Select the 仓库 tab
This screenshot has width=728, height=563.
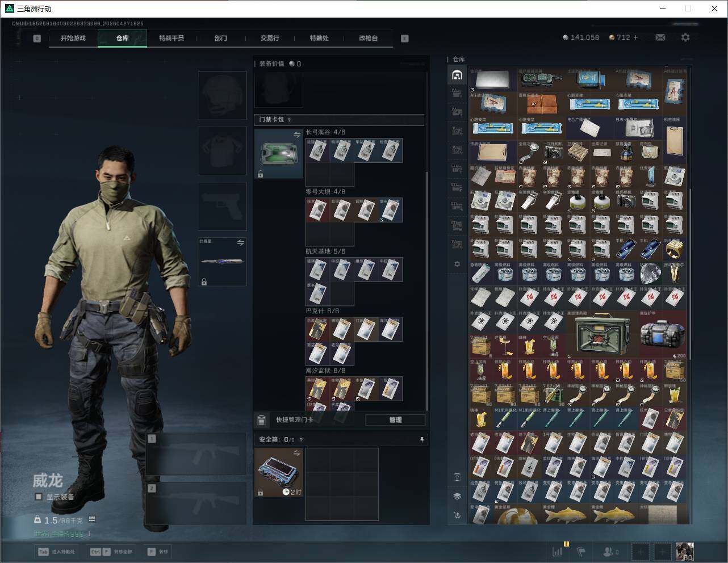tap(123, 39)
